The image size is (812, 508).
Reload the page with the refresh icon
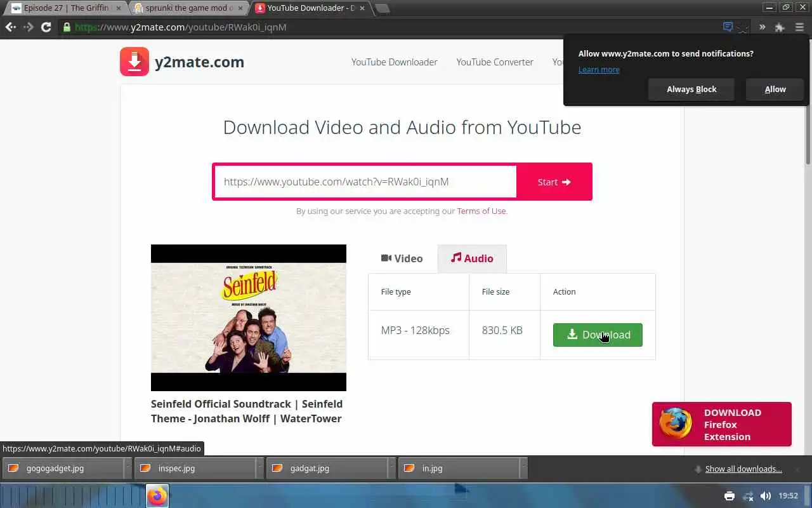click(x=46, y=27)
